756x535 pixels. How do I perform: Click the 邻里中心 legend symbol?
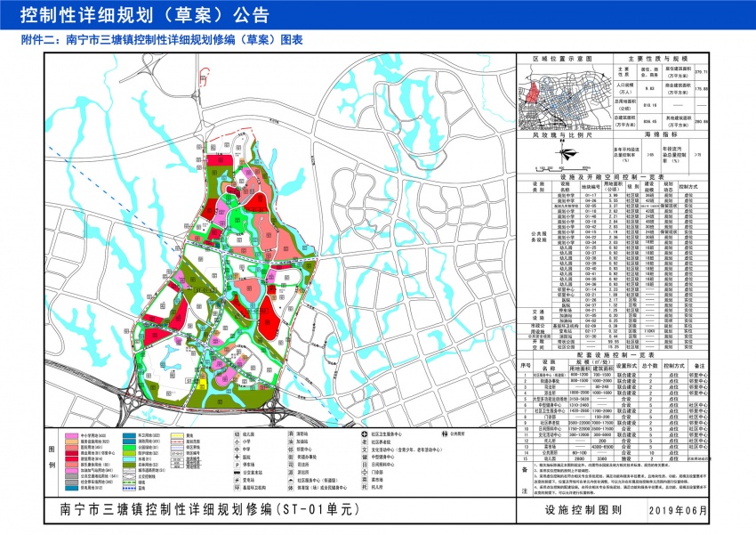(x=291, y=450)
